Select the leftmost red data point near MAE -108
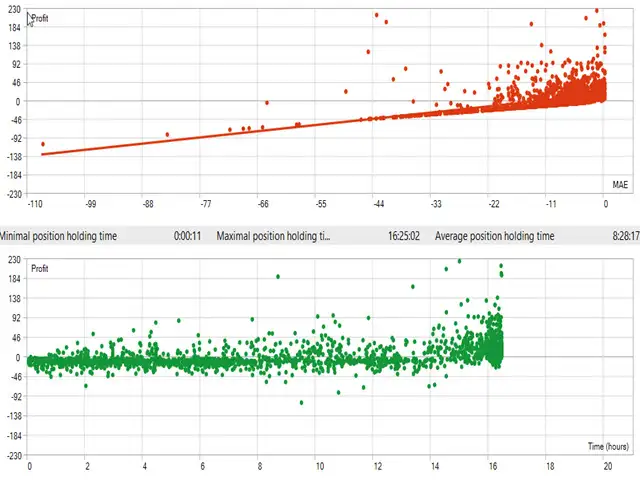Viewport: 640px width, 480px height. (42, 144)
